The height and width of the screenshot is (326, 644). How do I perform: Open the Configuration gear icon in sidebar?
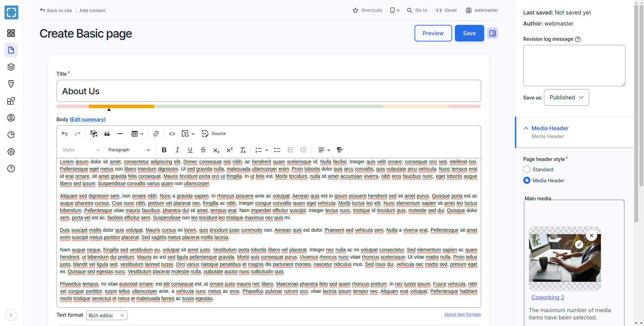click(11, 152)
